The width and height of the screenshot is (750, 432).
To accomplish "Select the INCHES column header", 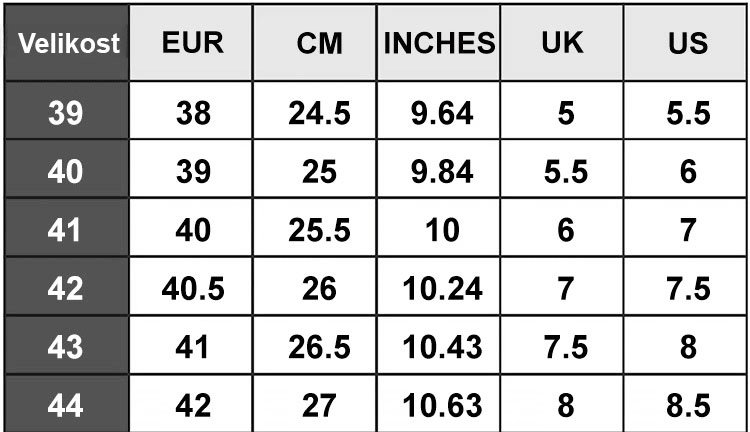I will coord(440,44).
